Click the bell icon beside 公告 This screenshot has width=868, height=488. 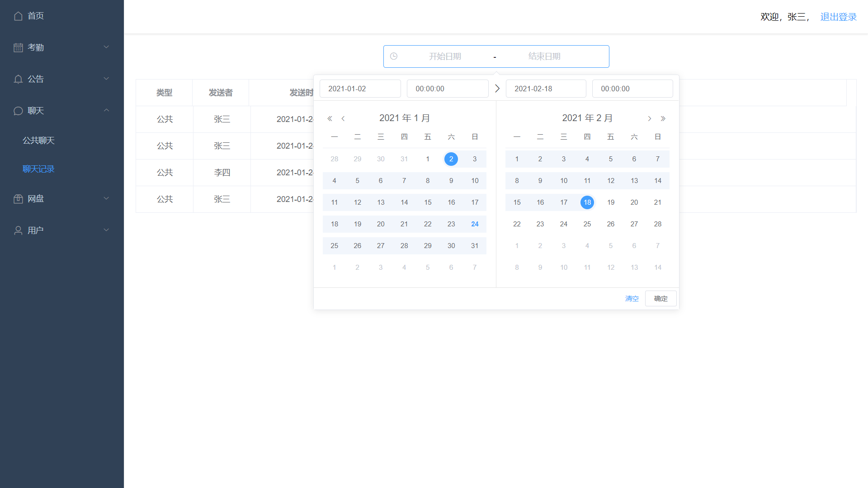pyautogui.click(x=18, y=79)
